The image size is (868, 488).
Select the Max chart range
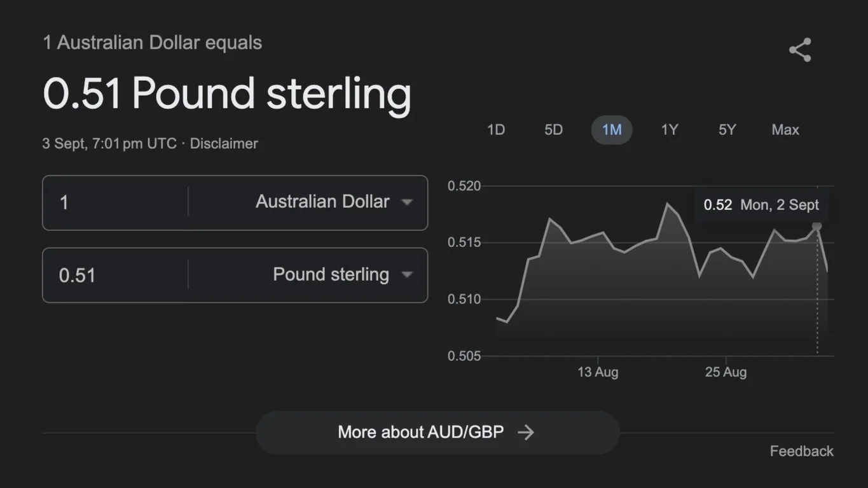(785, 130)
